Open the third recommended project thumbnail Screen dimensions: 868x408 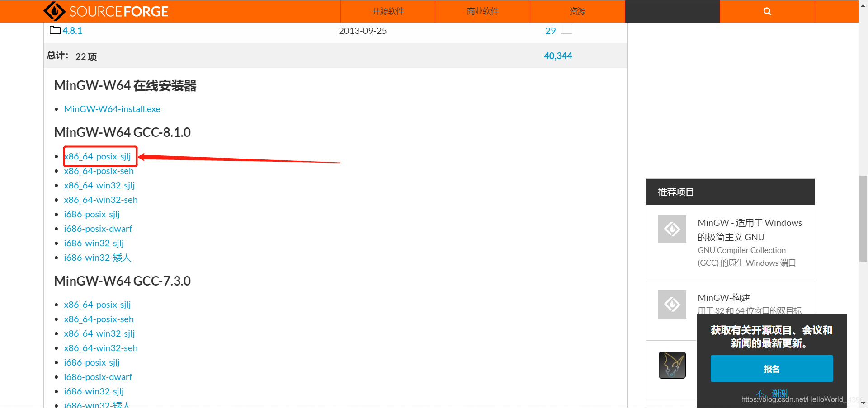click(x=672, y=365)
